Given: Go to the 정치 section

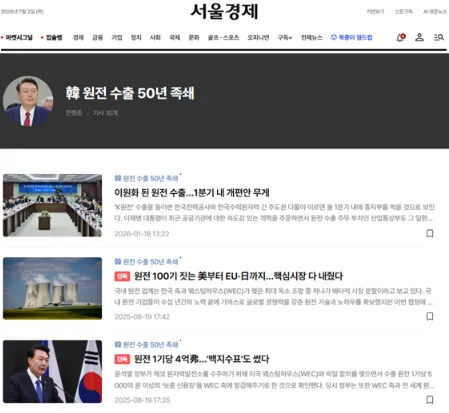Looking at the screenshot, I should coord(136,37).
